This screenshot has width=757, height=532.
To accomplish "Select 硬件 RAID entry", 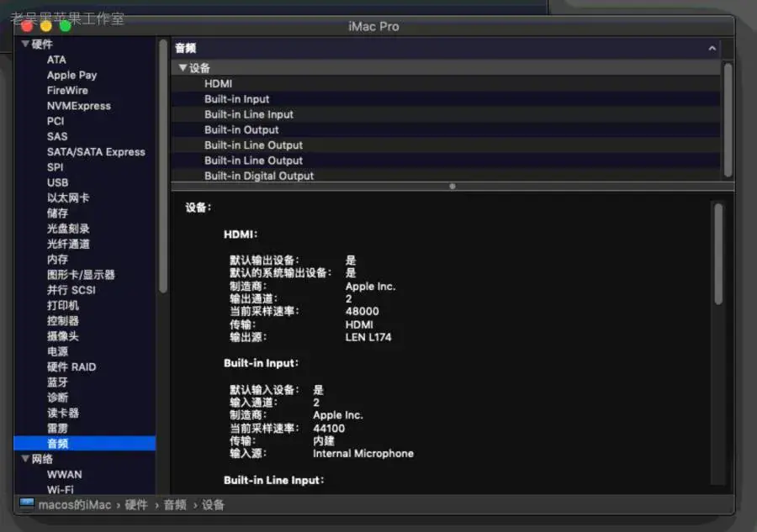I will click(71, 367).
